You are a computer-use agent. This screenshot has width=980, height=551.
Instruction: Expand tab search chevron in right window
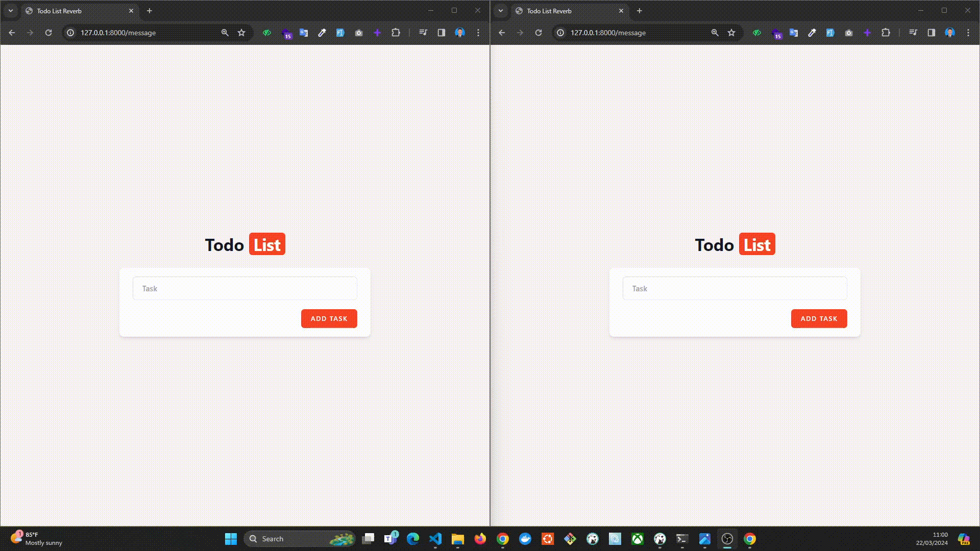(501, 11)
